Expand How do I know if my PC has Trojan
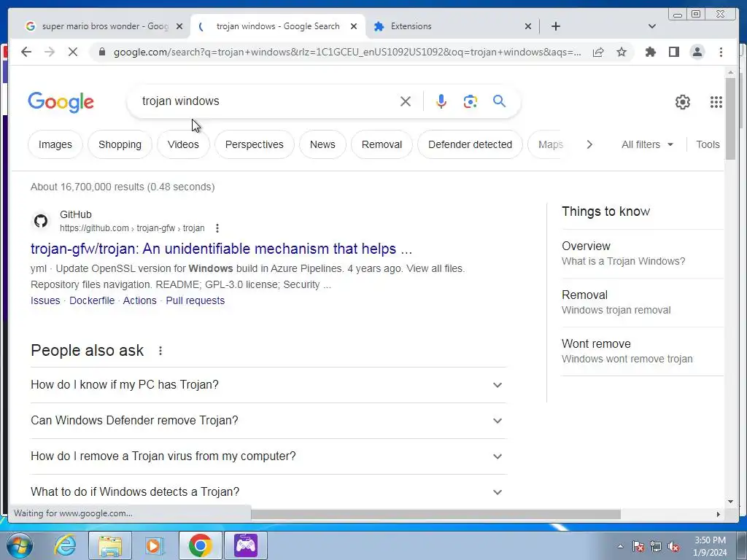The height and width of the screenshot is (560, 747). click(x=268, y=385)
